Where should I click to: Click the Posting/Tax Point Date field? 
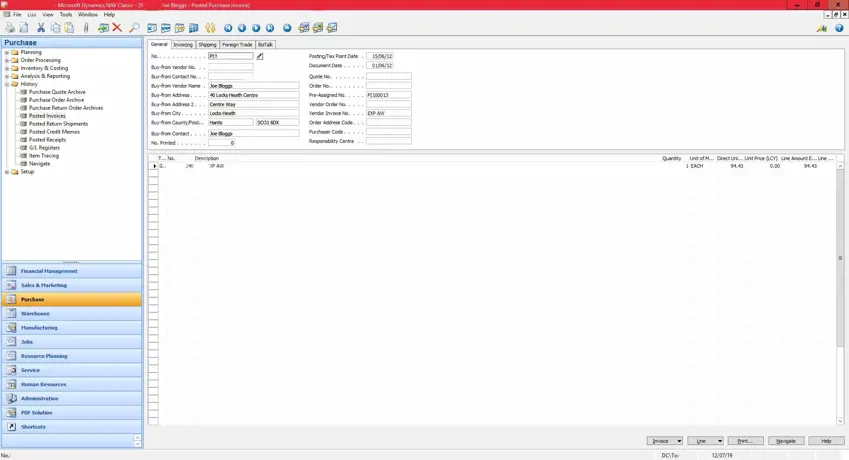tap(380, 56)
